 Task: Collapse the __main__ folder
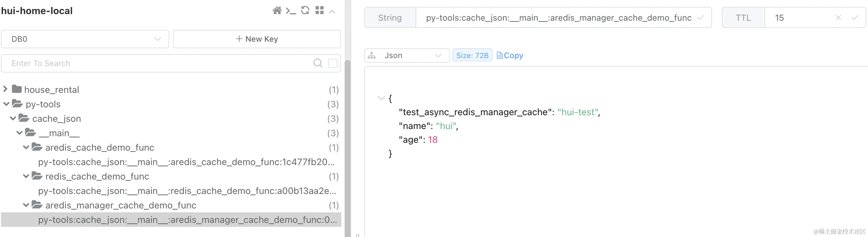[x=19, y=133]
